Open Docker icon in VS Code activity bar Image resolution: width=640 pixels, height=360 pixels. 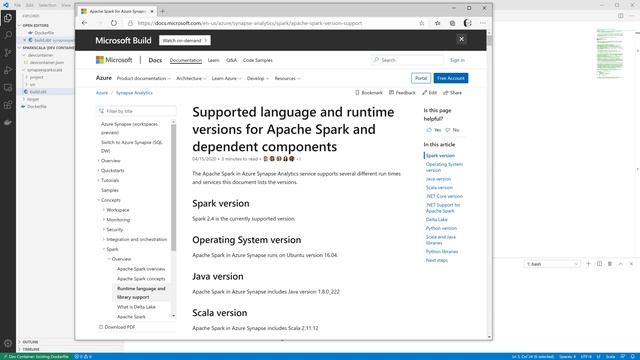tap(8, 122)
